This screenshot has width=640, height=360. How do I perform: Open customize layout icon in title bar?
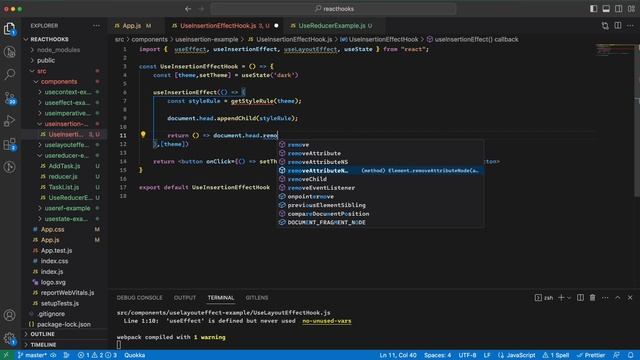631,9
